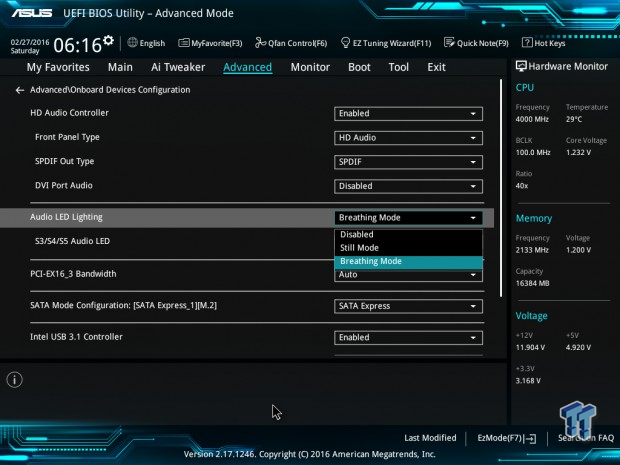Click English language button
The image size is (620, 465).
tap(152, 43)
